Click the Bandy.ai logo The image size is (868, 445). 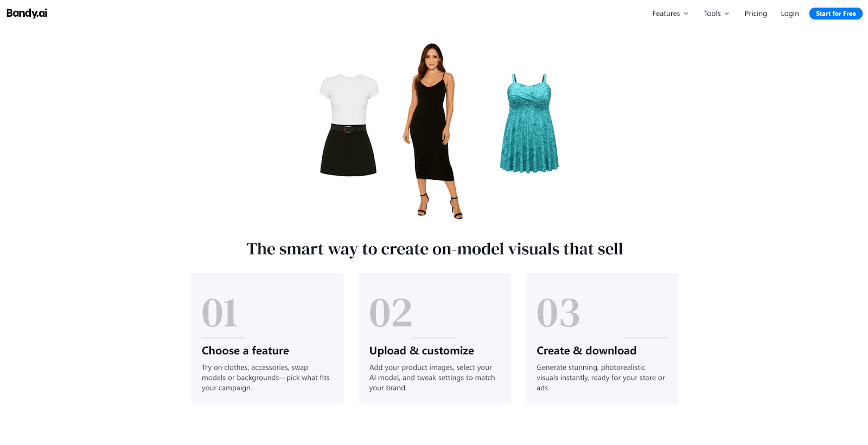pyautogui.click(x=27, y=13)
